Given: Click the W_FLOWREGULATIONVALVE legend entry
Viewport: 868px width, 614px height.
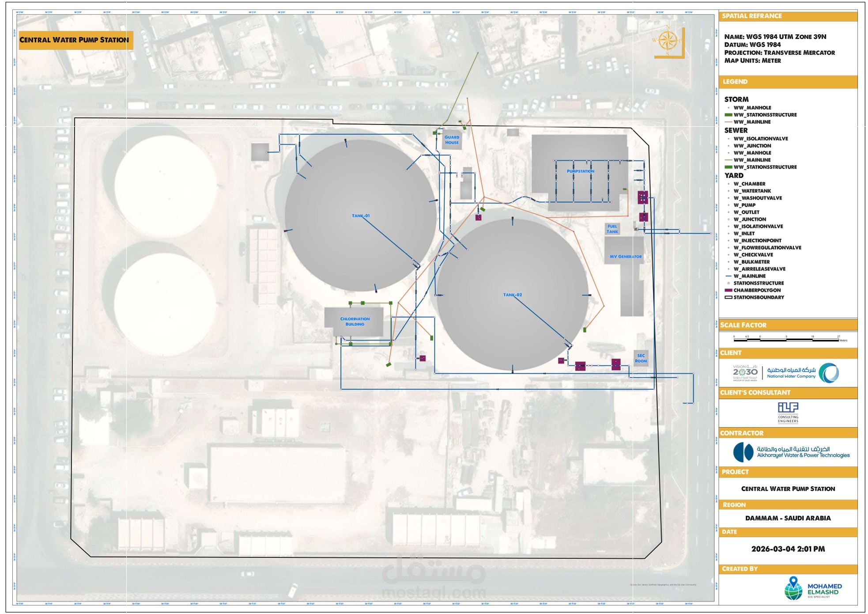Looking at the screenshot, I should (767, 248).
